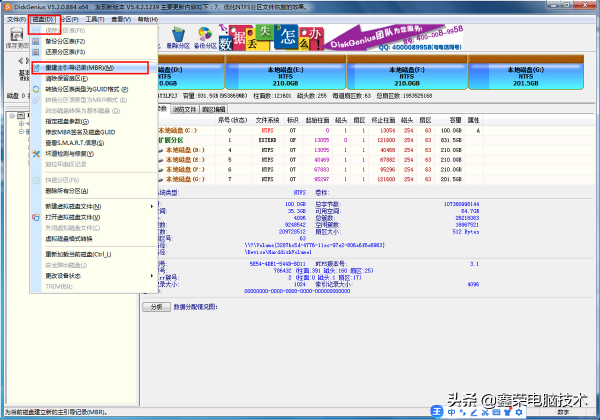
Task: Click icon beside 打开虚拟磁盘文件 menu entry
Action: (37, 215)
